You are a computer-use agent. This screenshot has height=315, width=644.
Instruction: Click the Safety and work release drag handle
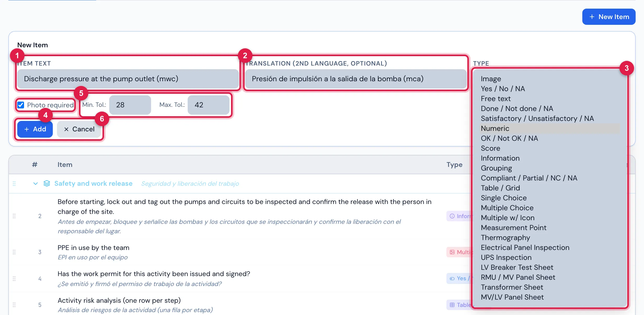[x=14, y=184]
